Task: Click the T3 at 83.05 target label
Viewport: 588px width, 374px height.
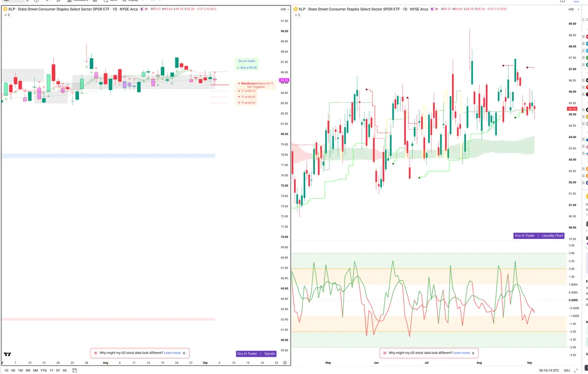Action: (x=246, y=103)
